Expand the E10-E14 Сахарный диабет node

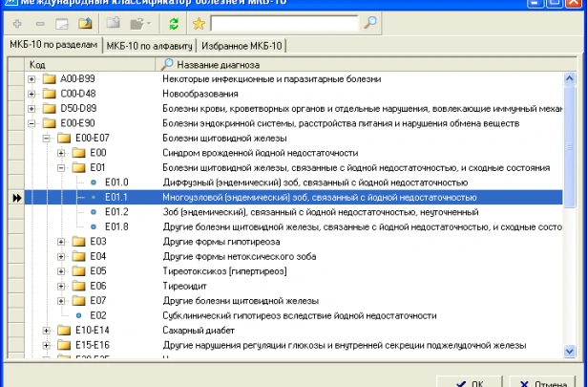(x=46, y=331)
